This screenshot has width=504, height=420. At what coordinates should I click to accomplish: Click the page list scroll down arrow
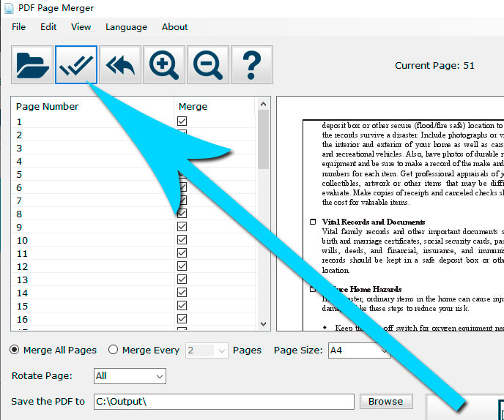point(263,323)
